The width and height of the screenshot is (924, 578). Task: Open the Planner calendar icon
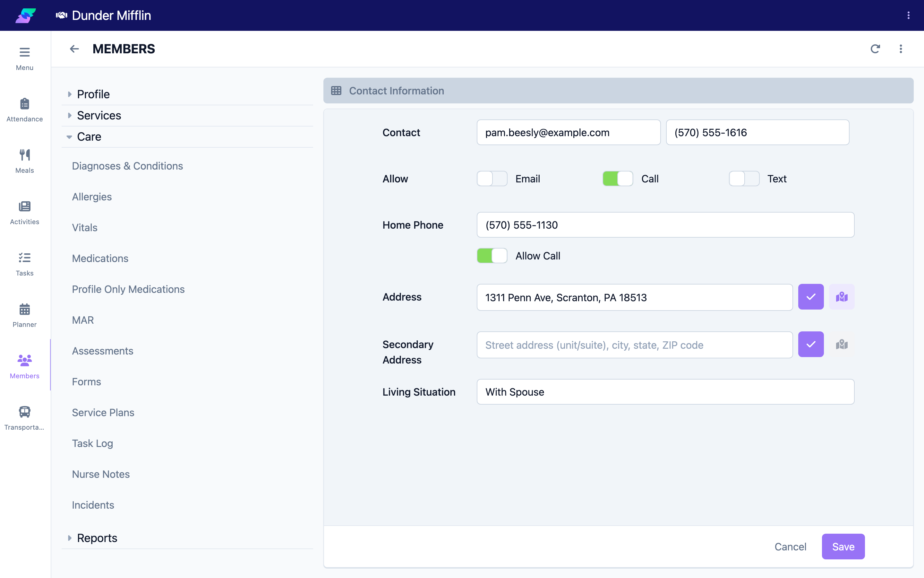pyautogui.click(x=24, y=309)
